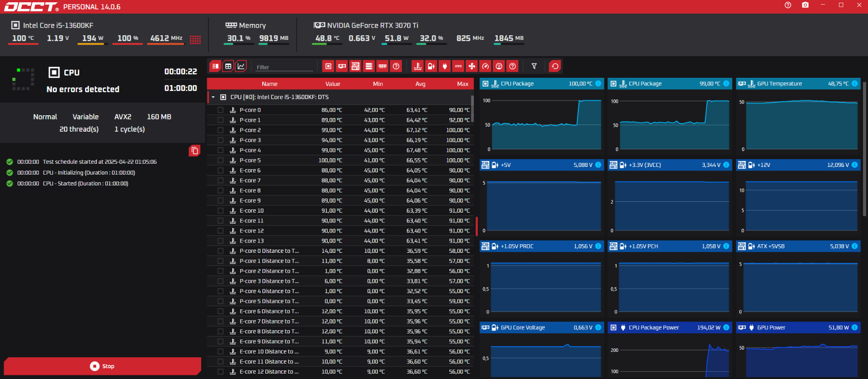Click the Variable mode setting
868x379 pixels.
pyautogui.click(x=85, y=117)
